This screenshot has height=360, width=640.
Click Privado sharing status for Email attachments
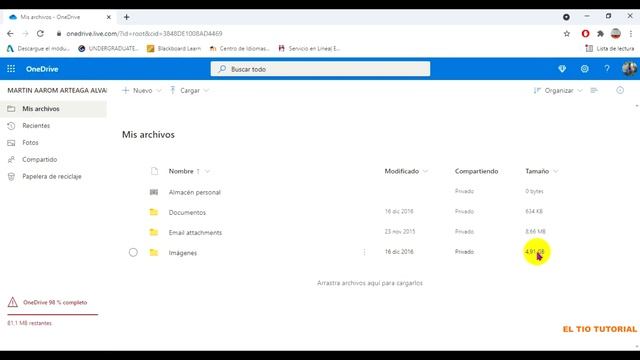pos(464,231)
